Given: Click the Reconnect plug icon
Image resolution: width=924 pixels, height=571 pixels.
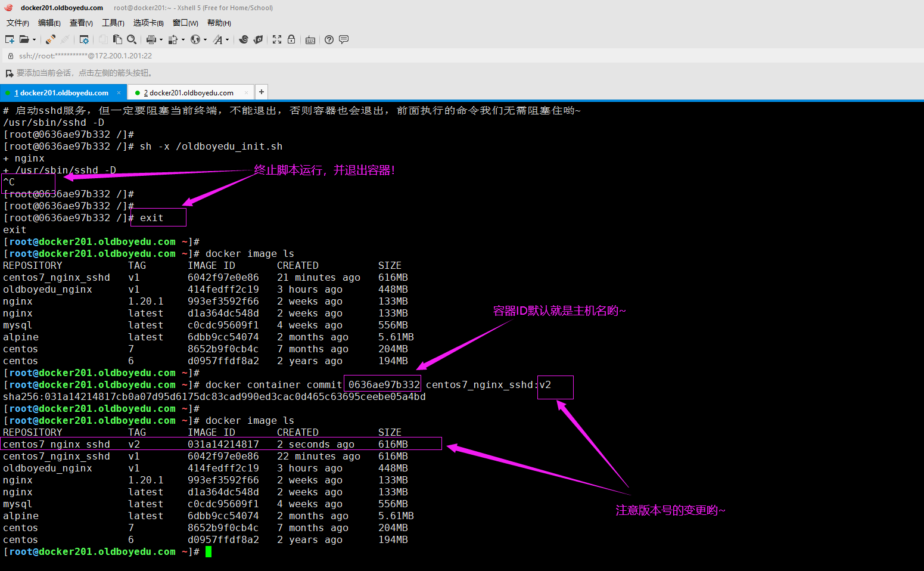Looking at the screenshot, I should (51, 39).
